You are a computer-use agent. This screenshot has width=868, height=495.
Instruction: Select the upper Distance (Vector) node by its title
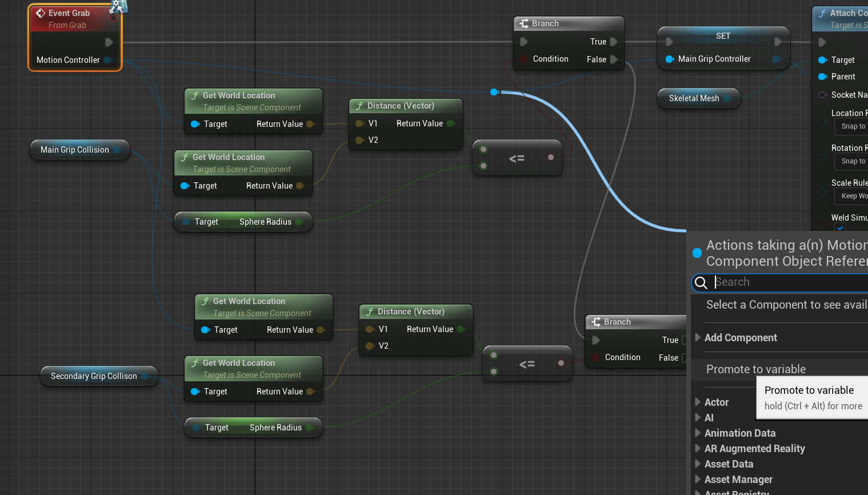click(401, 106)
